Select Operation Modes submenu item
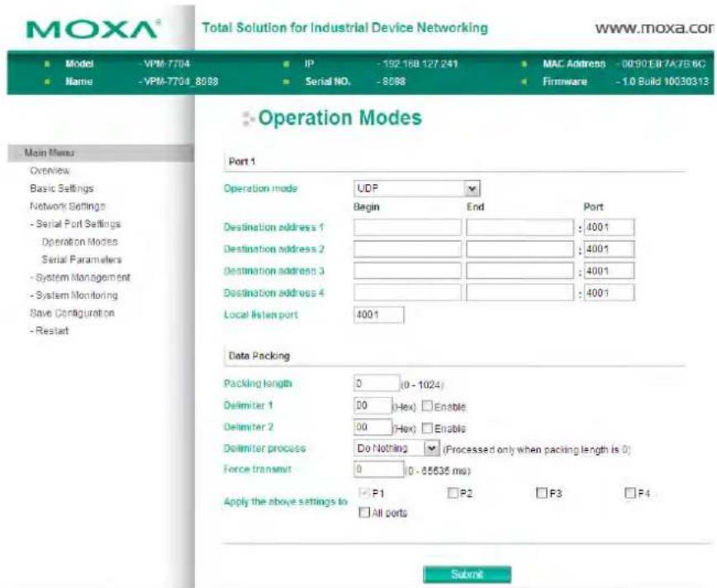 pos(79,242)
